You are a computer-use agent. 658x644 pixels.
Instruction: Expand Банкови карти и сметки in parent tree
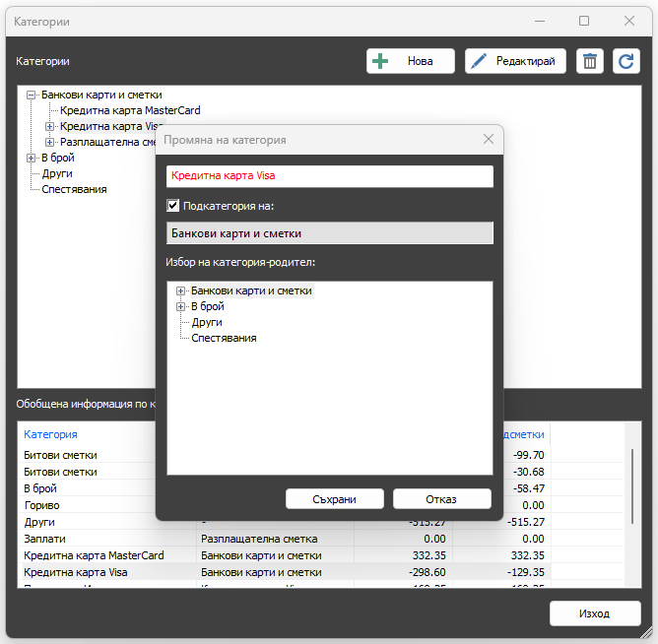[x=180, y=291]
